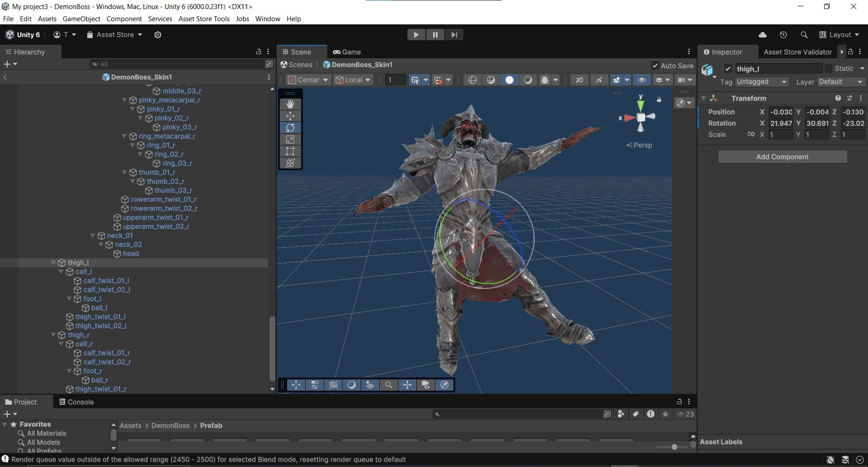Image resolution: width=868 pixels, height=467 pixels.
Task: Click the favorites star in Project toolbar
Action: (x=665, y=414)
